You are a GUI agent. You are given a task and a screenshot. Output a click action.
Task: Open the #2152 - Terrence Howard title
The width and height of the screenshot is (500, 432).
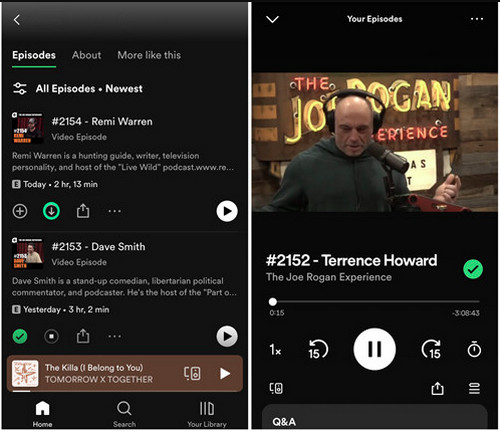pyautogui.click(x=351, y=260)
